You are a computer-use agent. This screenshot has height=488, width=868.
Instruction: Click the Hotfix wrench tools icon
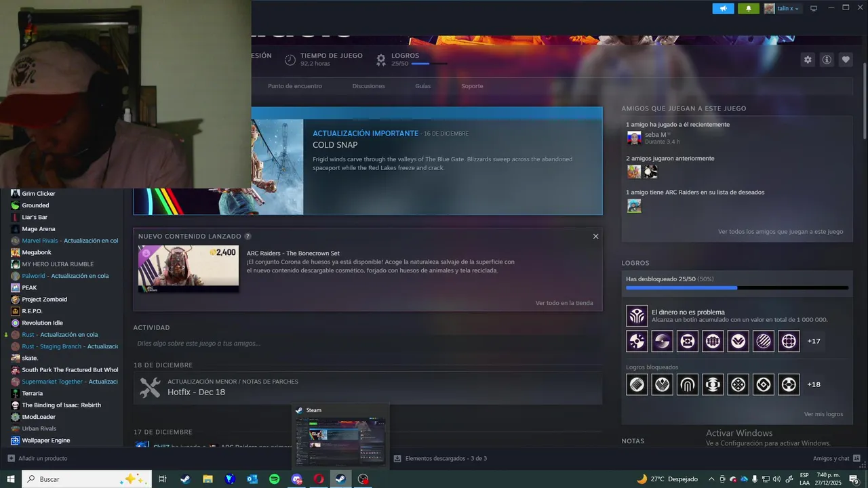(x=150, y=388)
